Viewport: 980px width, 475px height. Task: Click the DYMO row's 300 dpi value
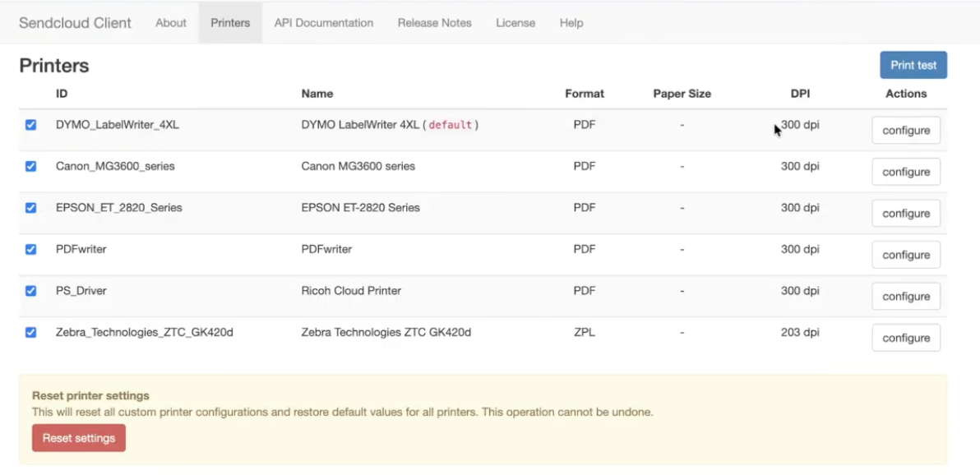point(800,125)
